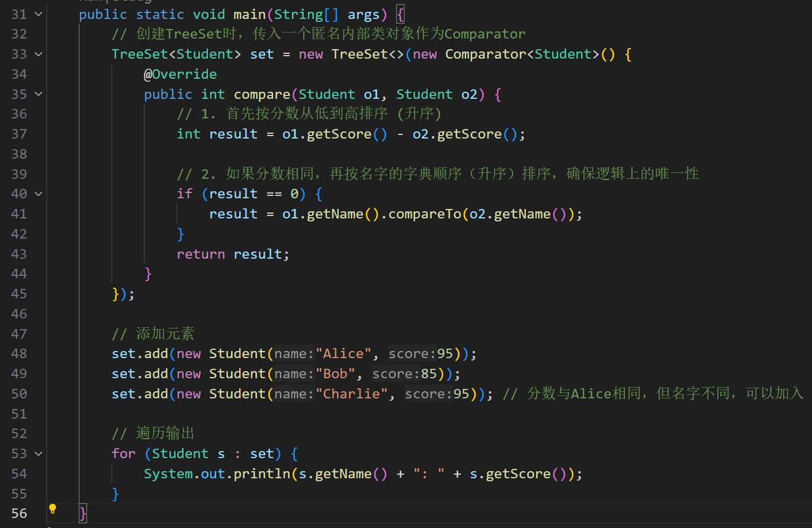Select line number 45 in the gutter
The width and height of the screenshot is (812, 528).
(x=19, y=294)
